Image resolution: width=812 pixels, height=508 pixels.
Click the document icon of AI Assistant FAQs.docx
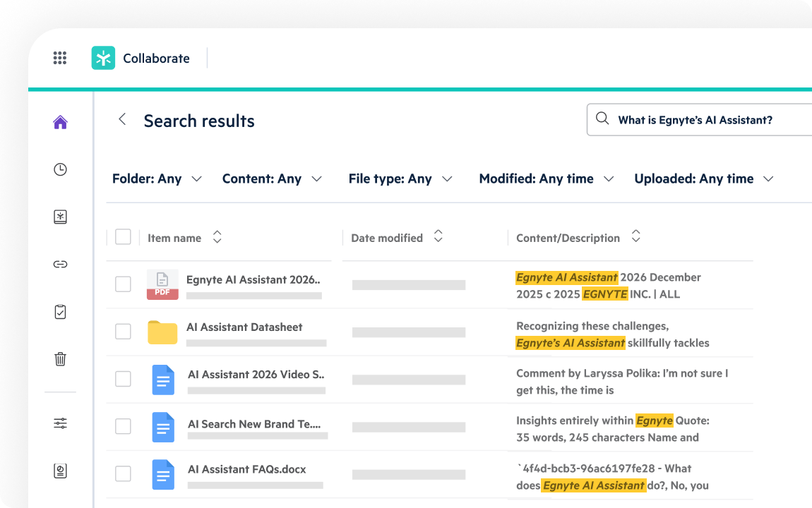[x=163, y=474]
